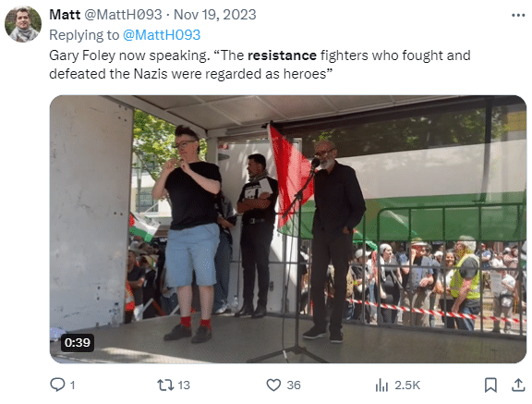Click the reply count number 1
Screen dimensions: 532x404
point(72,386)
